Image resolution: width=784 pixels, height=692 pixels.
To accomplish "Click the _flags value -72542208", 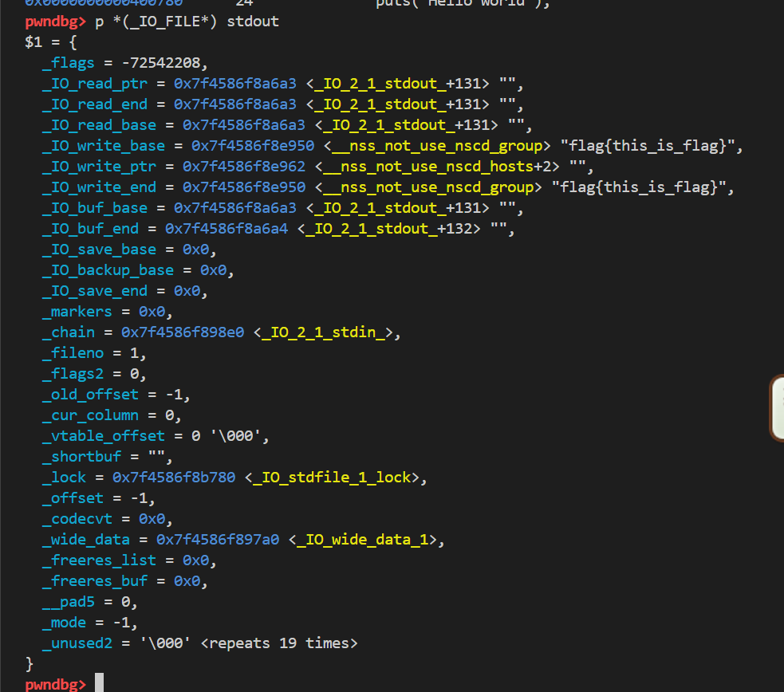I will (x=165, y=63).
